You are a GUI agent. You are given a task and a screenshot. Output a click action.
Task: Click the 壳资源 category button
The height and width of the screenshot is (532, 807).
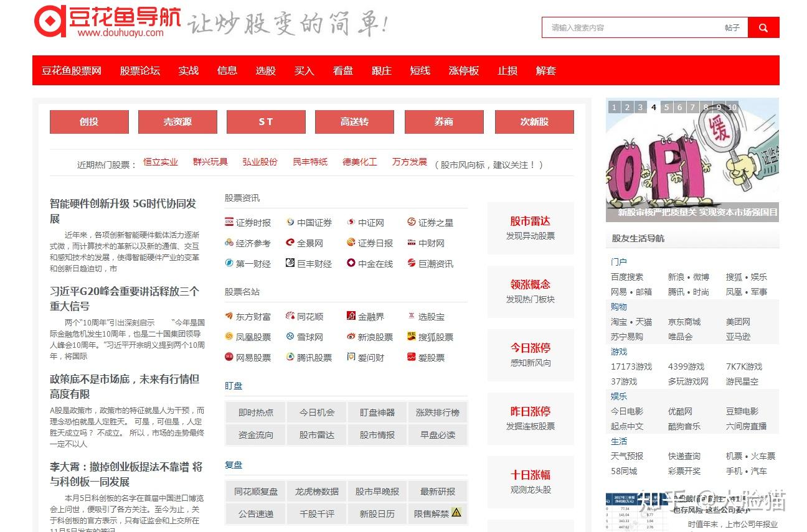(177, 122)
